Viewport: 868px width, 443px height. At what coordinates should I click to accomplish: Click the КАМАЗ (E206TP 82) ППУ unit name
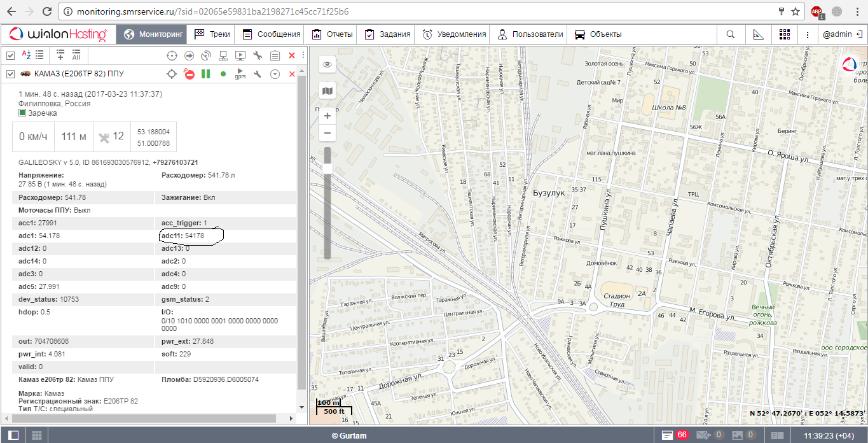[79, 74]
